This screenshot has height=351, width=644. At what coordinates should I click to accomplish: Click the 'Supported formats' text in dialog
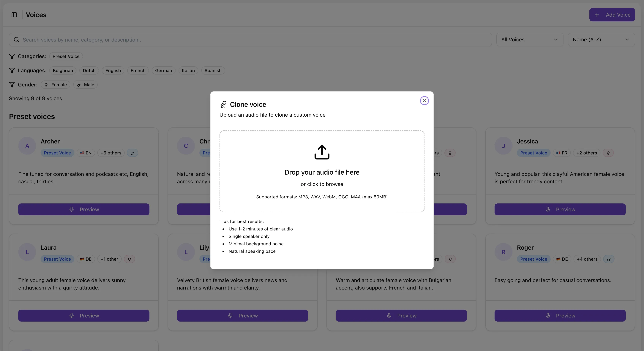point(322,197)
